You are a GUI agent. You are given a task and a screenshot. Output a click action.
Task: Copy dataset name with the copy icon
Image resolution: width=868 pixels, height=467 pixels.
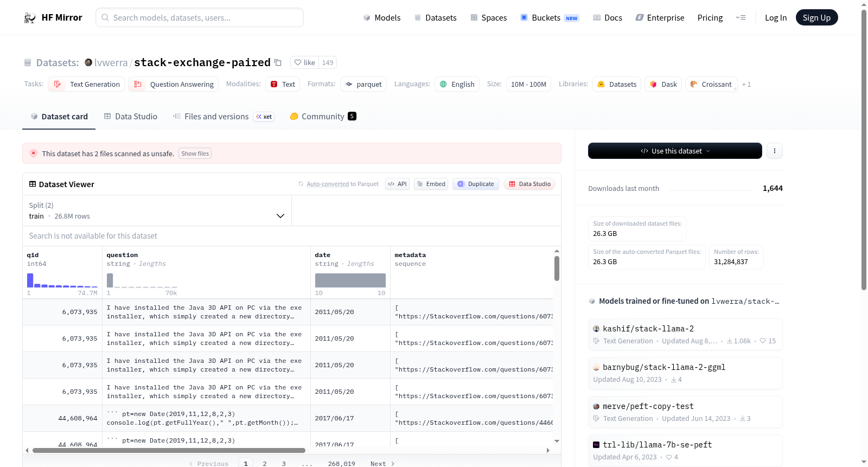pos(278,62)
